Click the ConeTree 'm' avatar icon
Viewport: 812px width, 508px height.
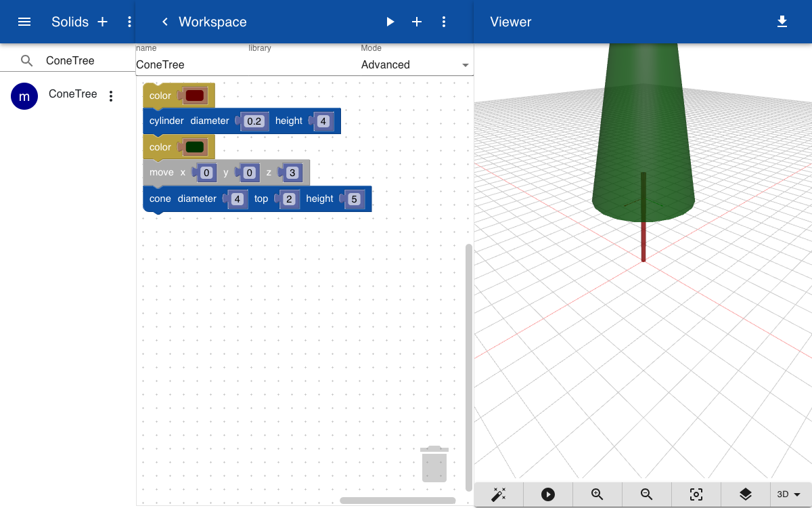(x=24, y=96)
